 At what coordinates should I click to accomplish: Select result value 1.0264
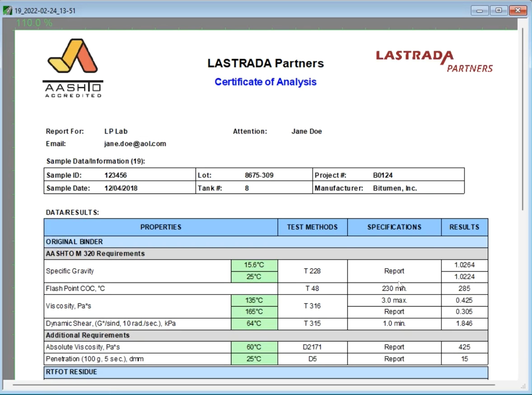tap(464, 265)
